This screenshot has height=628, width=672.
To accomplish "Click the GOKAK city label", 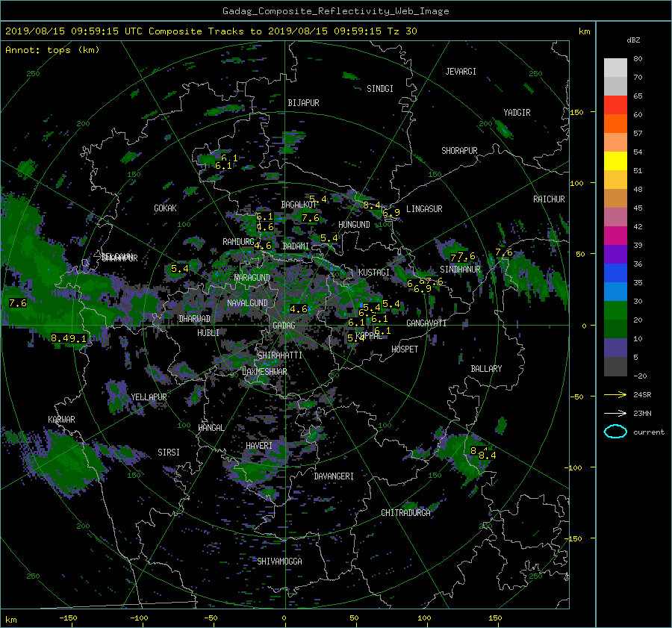I will [165, 208].
